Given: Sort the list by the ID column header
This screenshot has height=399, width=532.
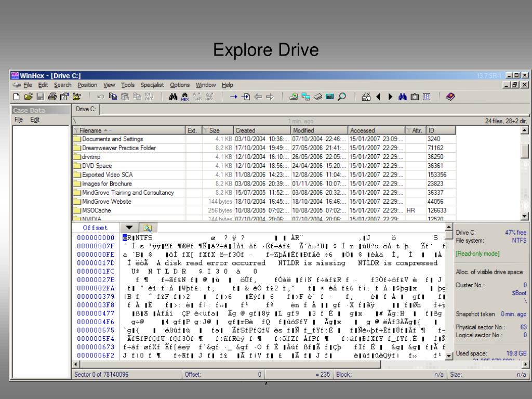Looking at the screenshot, I should pos(441,130).
